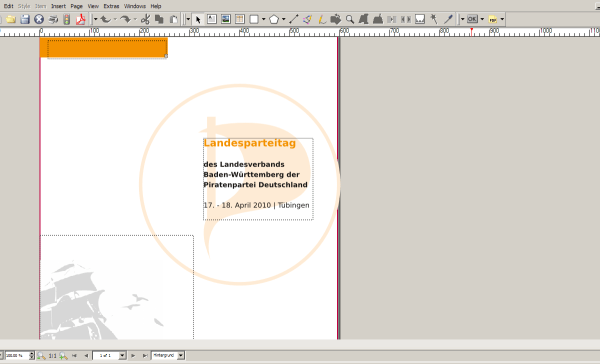600x364 pixels.
Task: Select the Insert Line tool
Action: pyautogui.click(x=293, y=19)
